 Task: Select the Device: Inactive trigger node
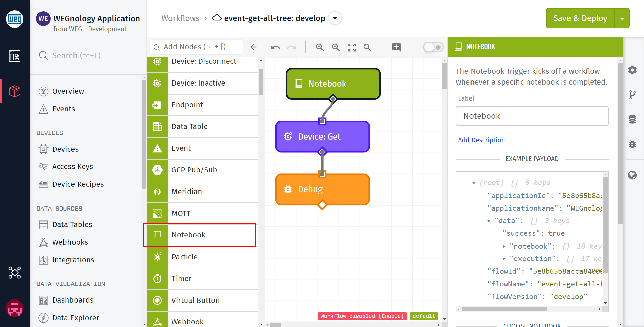coord(203,83)
